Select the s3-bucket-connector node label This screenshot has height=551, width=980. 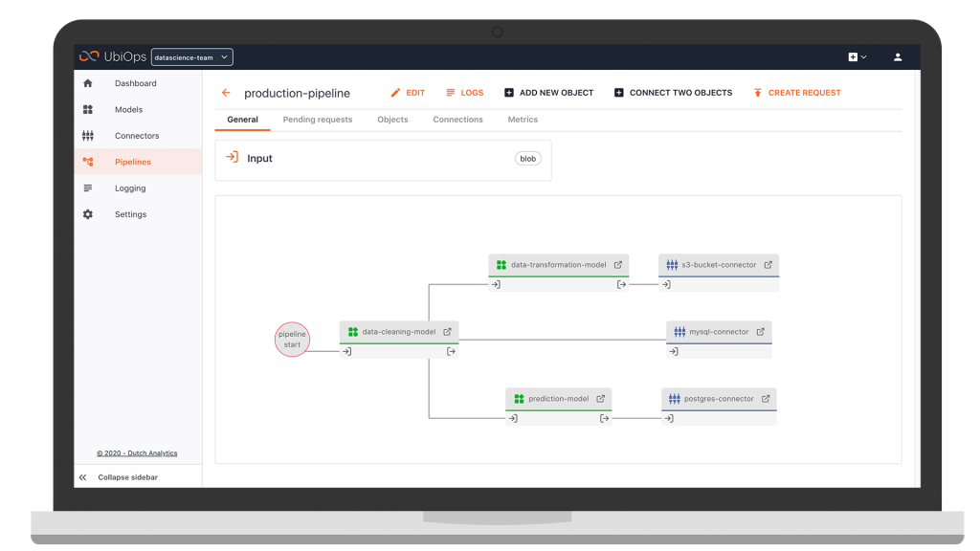[x=719, y=265]
